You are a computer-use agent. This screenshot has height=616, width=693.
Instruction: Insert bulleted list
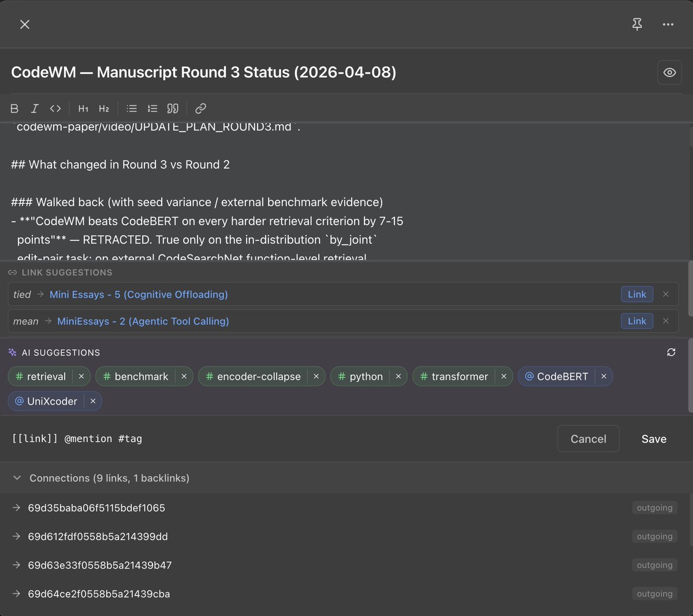point(132,109)
